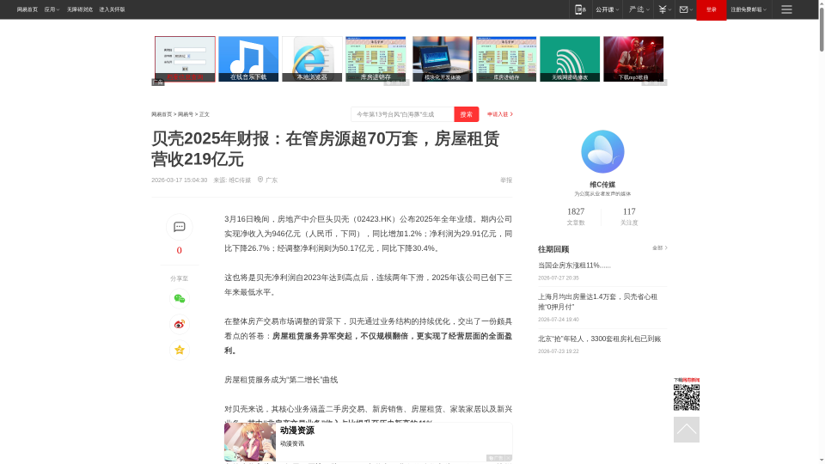Click the yellow star favorite icon
Viewport: 825px width, 464px height.
(179, 350)
